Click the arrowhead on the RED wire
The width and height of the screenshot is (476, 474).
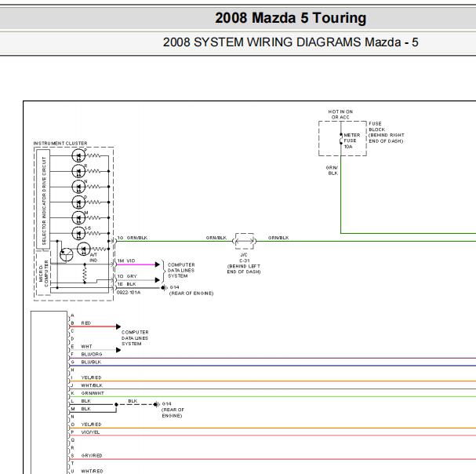point(118,326)
